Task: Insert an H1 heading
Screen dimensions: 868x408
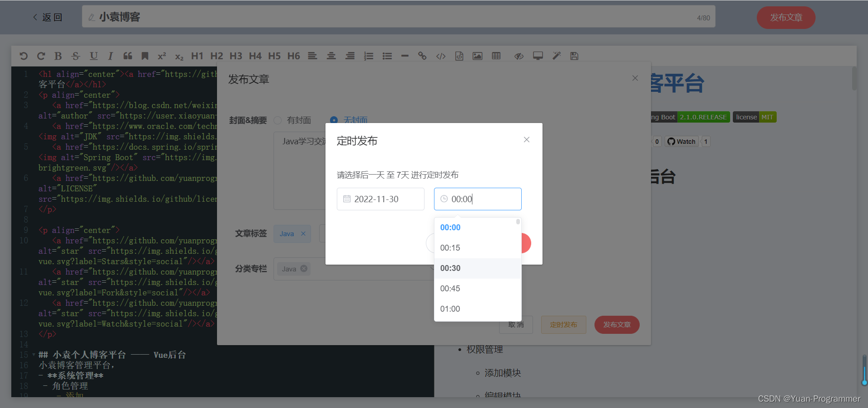Action: point(197,56)
